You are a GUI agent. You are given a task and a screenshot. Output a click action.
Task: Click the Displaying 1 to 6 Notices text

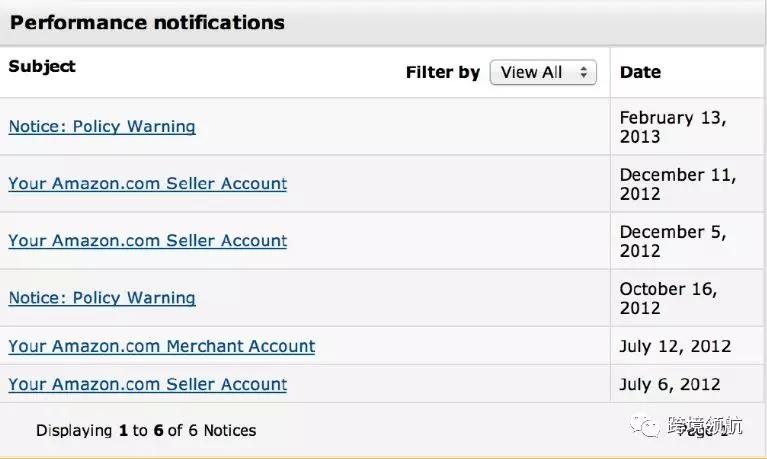pos(146,431)
